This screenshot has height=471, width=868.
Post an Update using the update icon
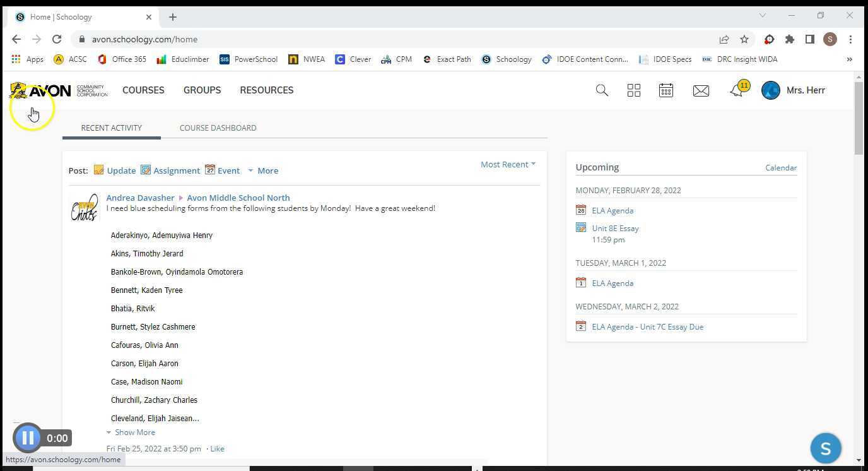tap(99, 170)
